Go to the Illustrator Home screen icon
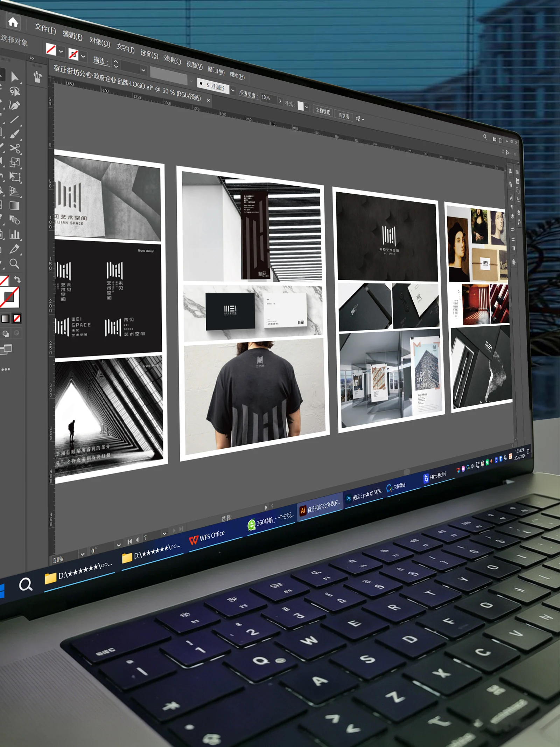This screenshot has width=560, height=747. (13, 22)
